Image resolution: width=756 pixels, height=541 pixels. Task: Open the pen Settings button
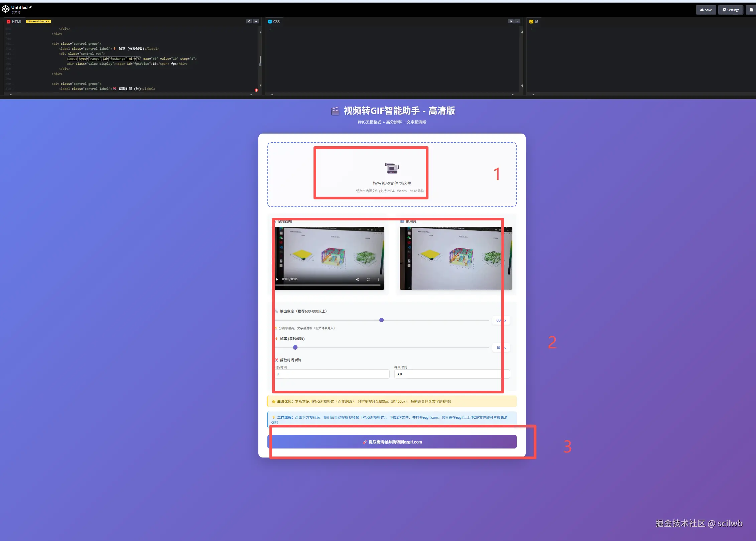click(731, 10)
